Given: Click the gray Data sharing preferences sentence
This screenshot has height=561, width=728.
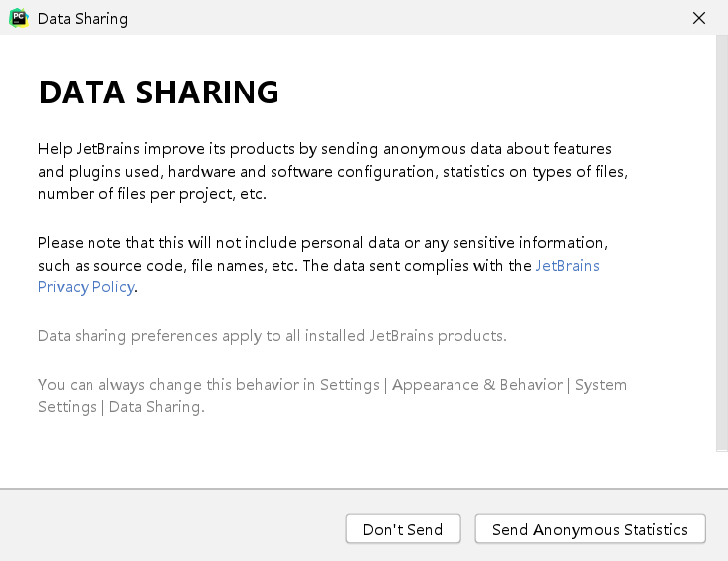Looking at the screenshot, I should [272, 336].
